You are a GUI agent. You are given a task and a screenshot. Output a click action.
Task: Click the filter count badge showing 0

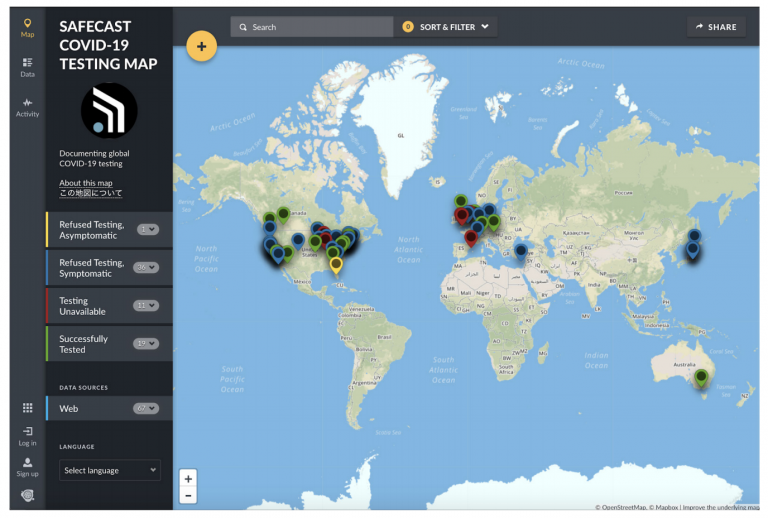[408, 27]
